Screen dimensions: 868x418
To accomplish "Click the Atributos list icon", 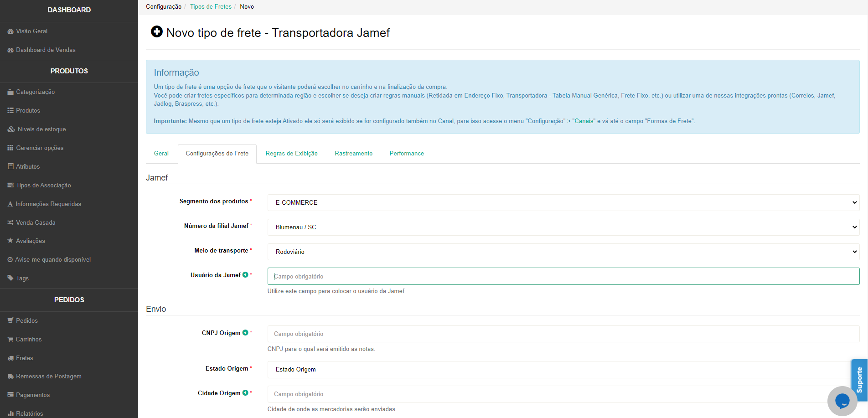I will tap(10, 167).
